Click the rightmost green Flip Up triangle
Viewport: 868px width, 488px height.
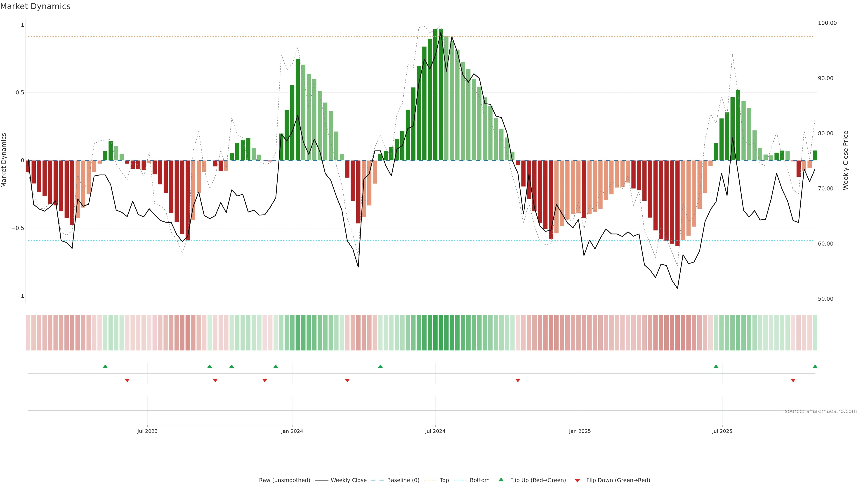815,366
